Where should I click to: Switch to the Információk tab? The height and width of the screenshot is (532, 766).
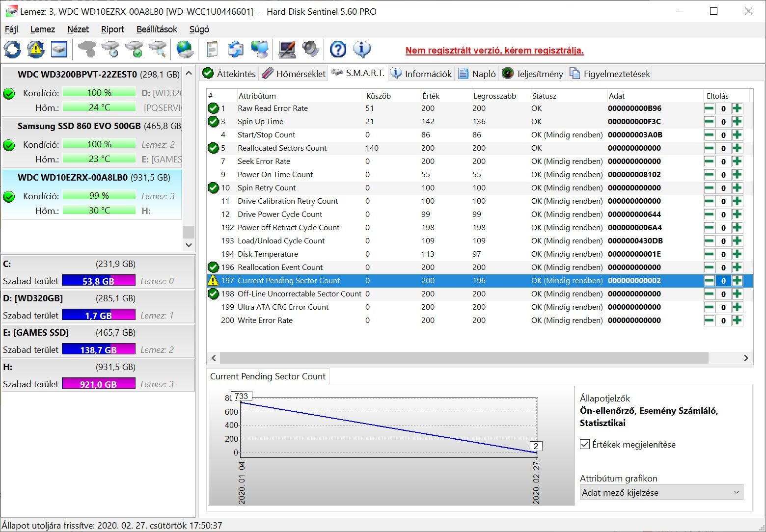(421, 74)
